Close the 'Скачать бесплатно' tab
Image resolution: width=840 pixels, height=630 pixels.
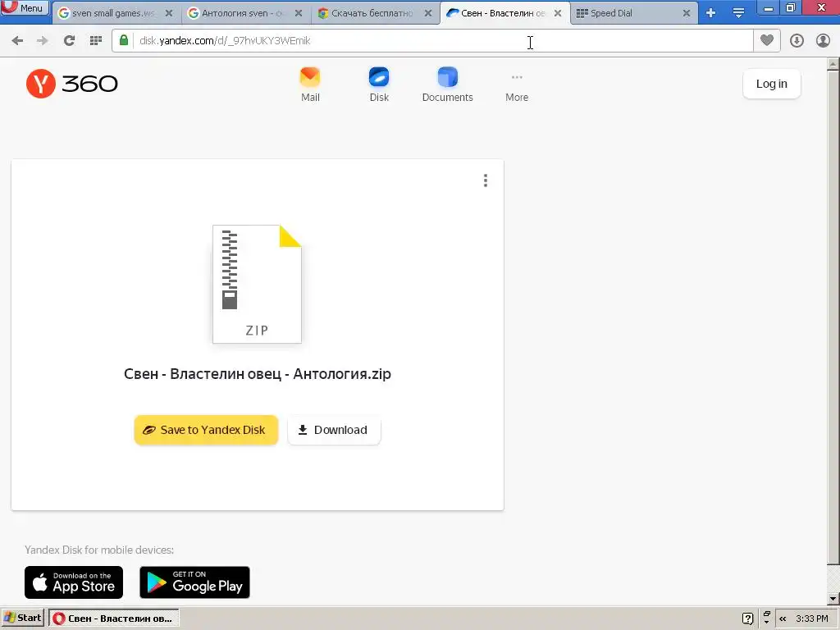click(428, 13)
